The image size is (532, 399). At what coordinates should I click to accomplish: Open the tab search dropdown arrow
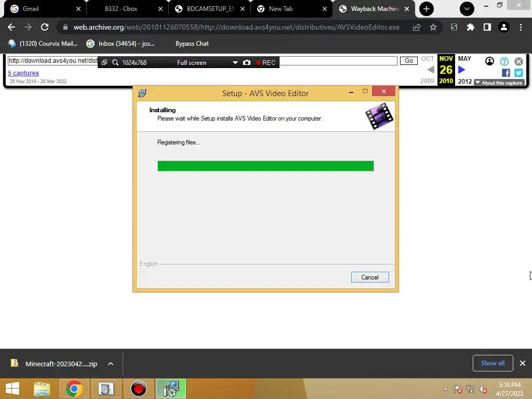tap(467, 9)
